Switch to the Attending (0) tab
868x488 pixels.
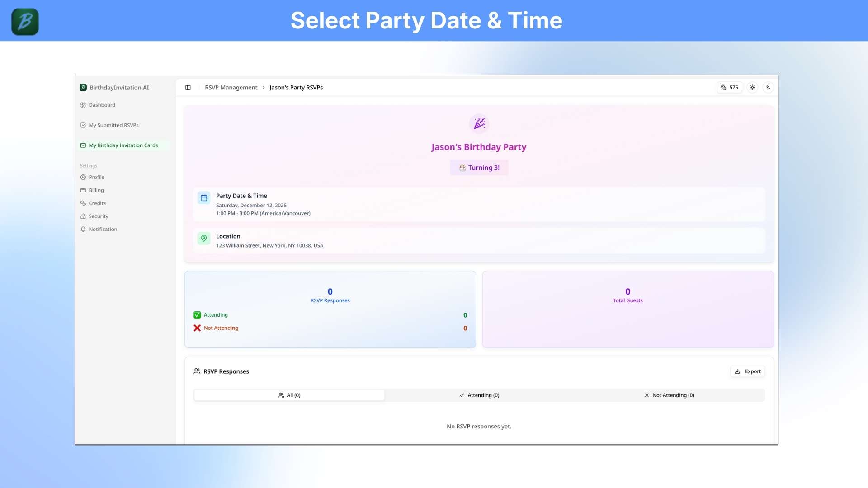click(x=479, y=395)
